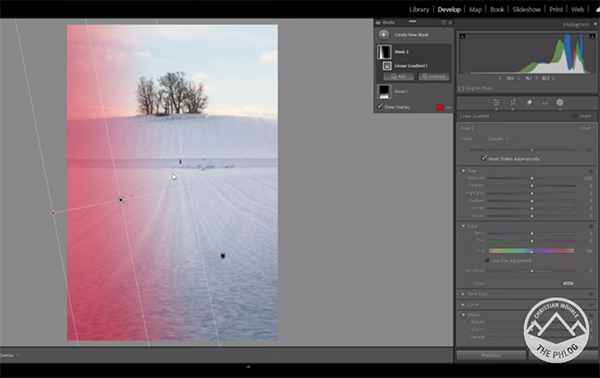Select the Healing eraser tool icon

pos(529,103)
